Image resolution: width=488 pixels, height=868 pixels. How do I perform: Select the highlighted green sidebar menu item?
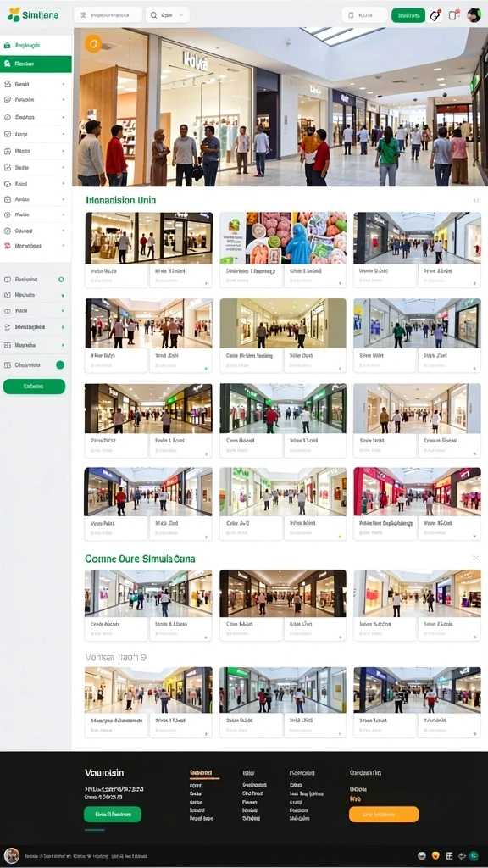point(36,64)
